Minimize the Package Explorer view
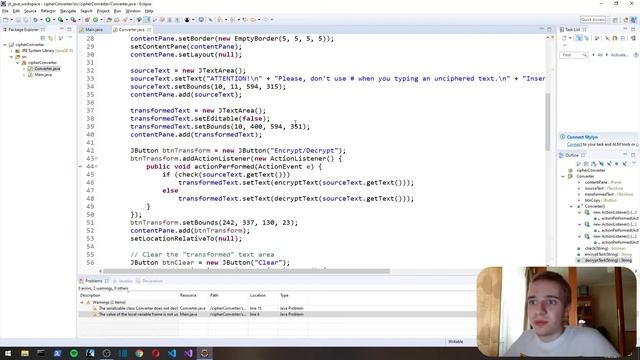The height and width of the screenshot is (360, 640). [62, 29]
